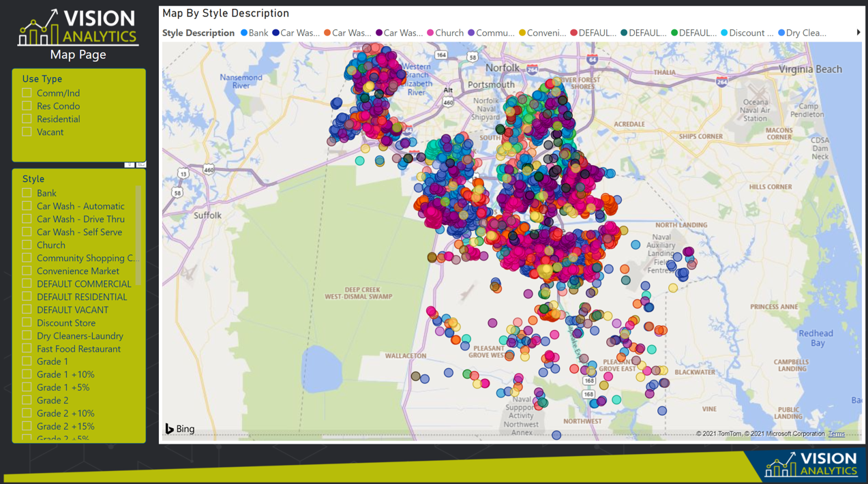The height and width of the screenshot is (484, 868).
Task: Tick Car Wash - Self Serve checkbox
Action: (x=27, y=232)
